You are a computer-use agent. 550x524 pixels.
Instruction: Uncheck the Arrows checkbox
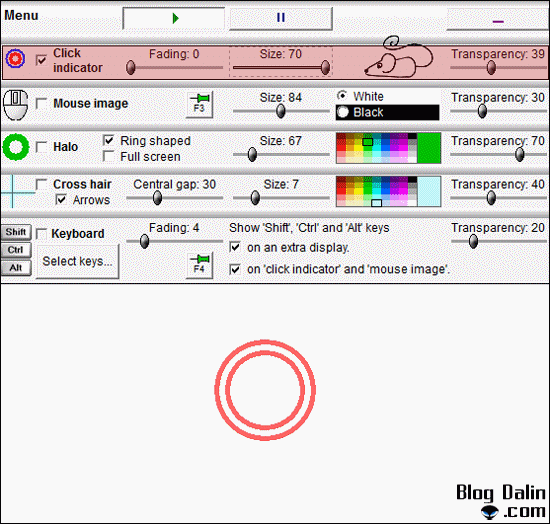click(x=61, y=200)
